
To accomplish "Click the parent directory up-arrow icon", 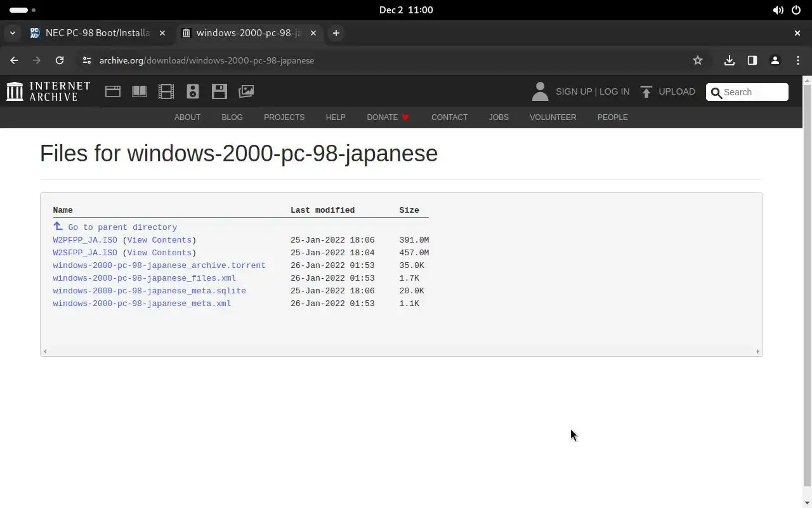I will 58,226.
